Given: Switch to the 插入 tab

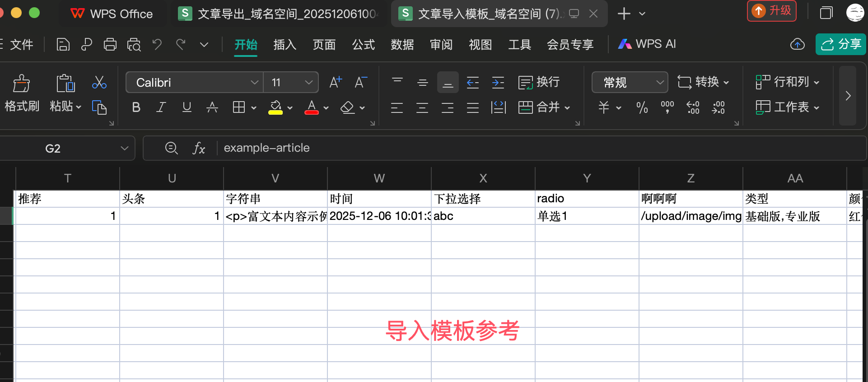Looking at the screenshot, I should [x=285, y=45].
